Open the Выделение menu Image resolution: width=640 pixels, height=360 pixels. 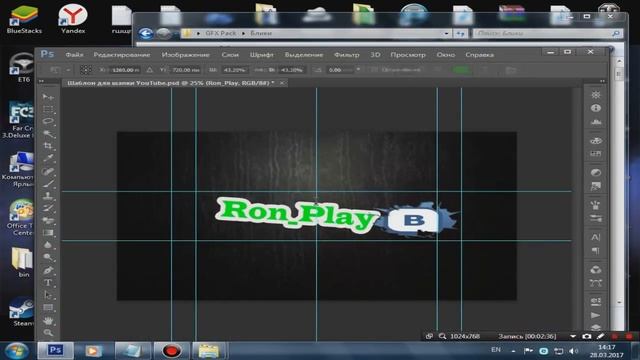[304, 55]
